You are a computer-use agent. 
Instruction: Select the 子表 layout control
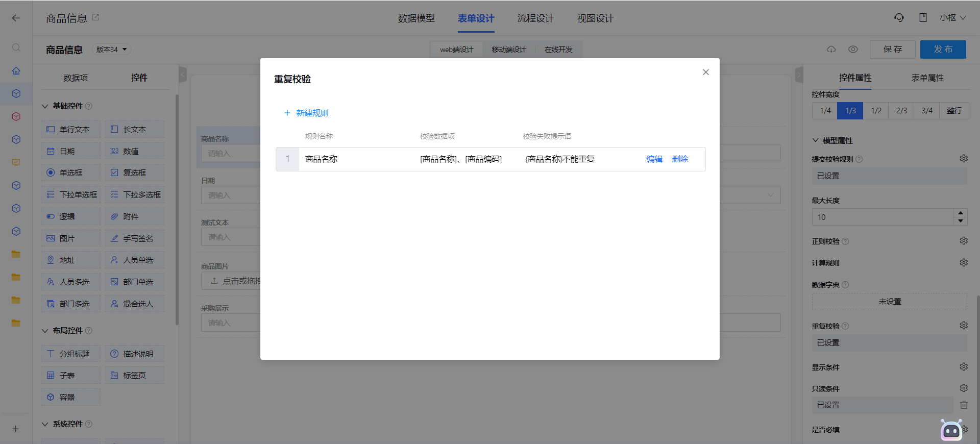tap(71, 375)
